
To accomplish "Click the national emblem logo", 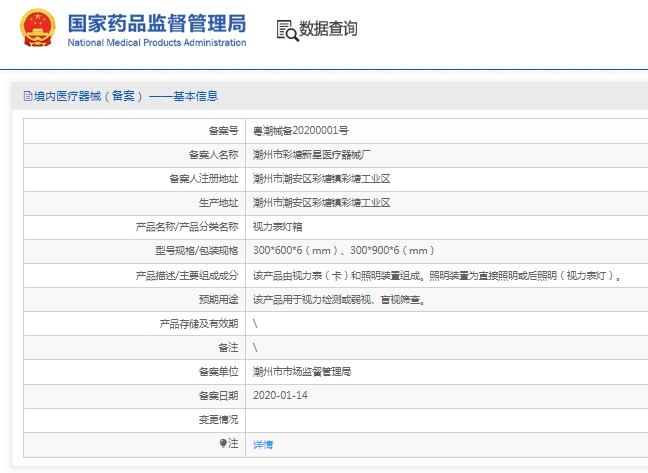I will click(38, 28).
